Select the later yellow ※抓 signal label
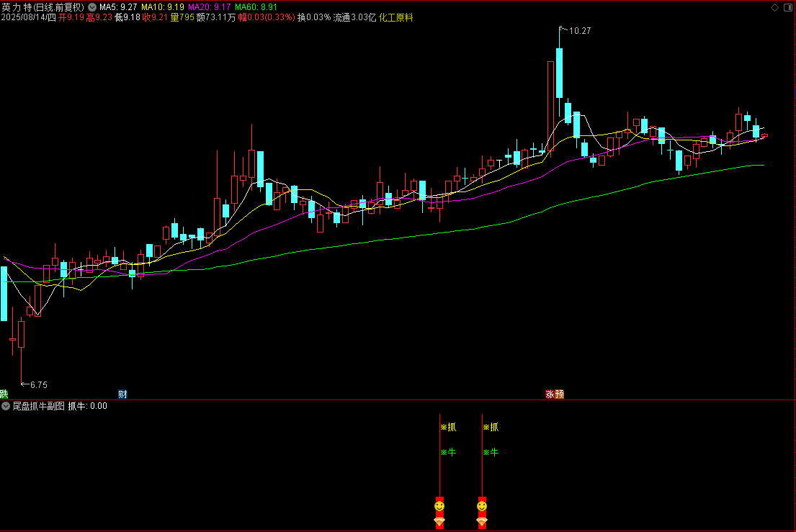Image resolution: width=796 pixels, height=532 pixels. tap(491, 428)
